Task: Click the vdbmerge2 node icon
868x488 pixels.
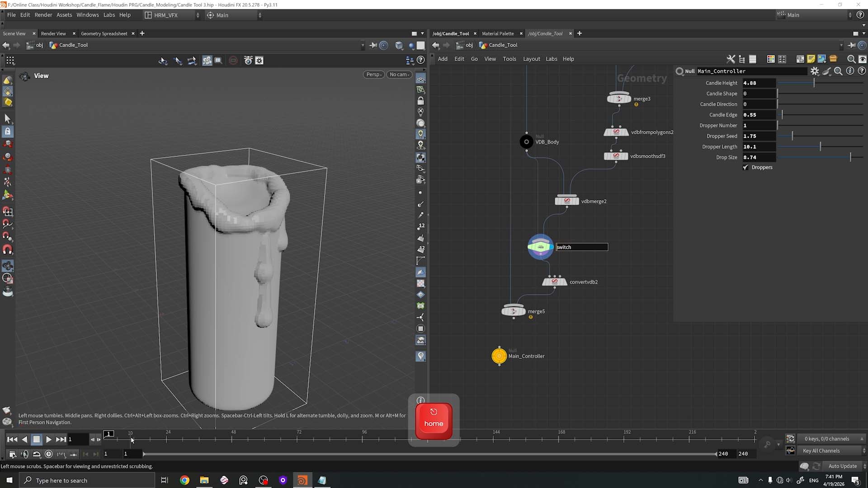Action: (x=567, y=201)
